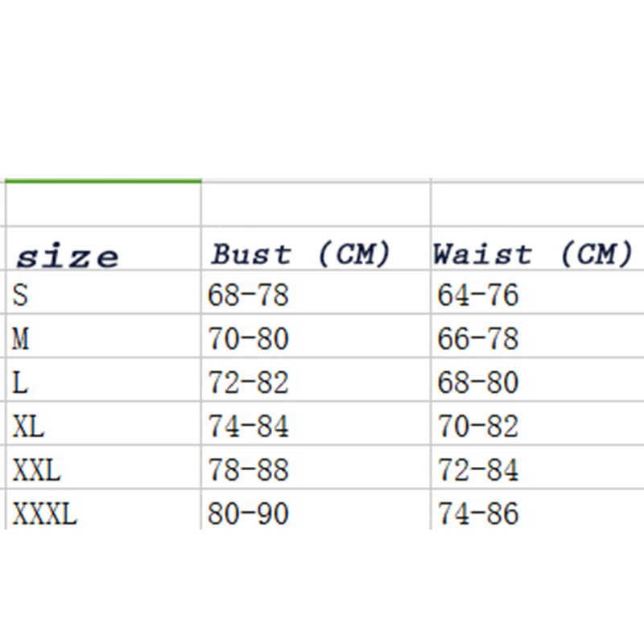Select the 'size' header cell
Viewport: 644px width, 644px height.
68,257
